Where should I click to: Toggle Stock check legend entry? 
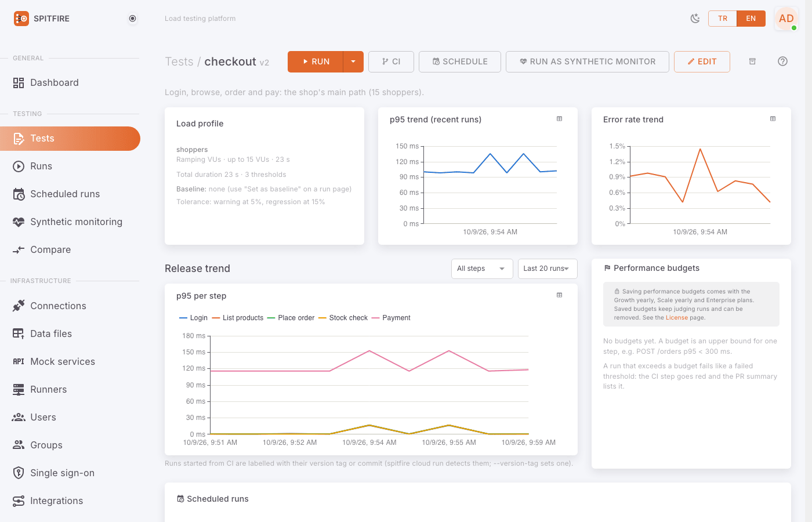(343, 318)
